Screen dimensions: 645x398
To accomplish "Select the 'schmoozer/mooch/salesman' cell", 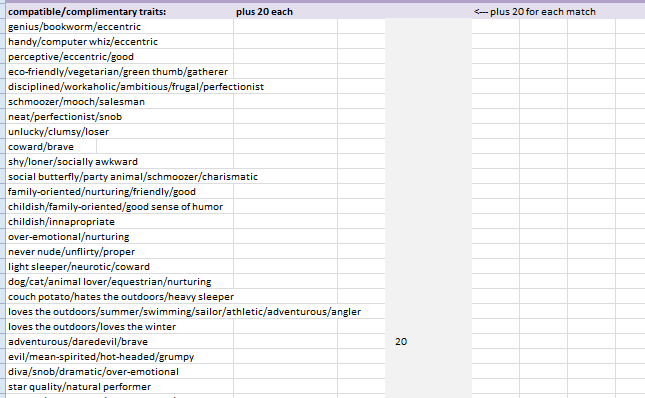I will [76, 102].
